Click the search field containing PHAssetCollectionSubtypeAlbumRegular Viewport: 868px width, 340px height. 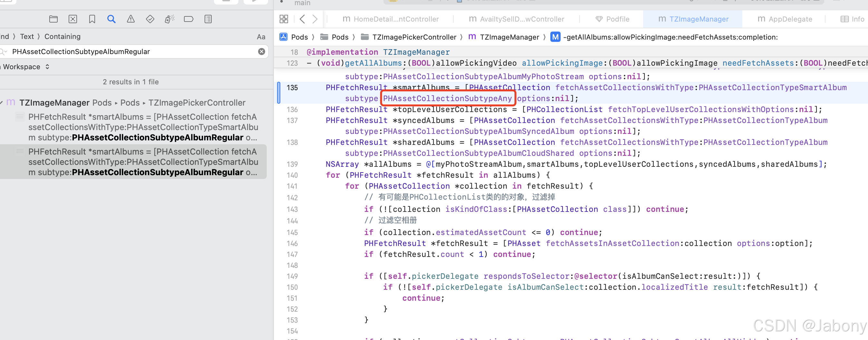pos(134,52)
